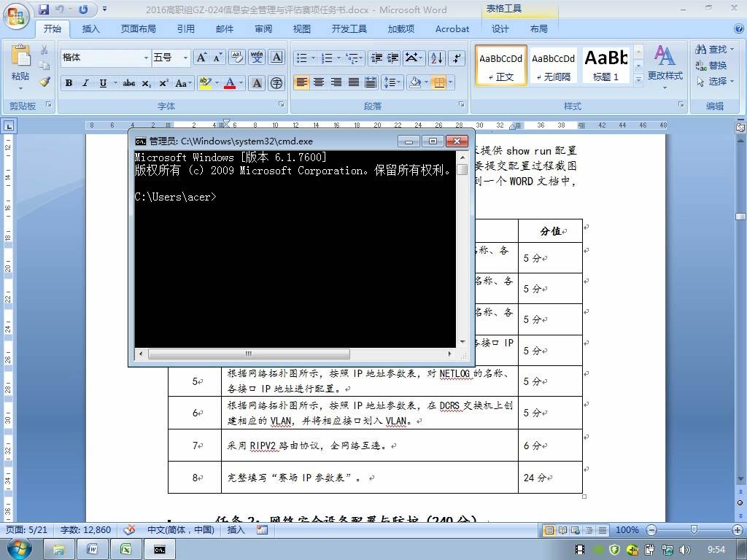Click the yellow highlight color swatch
The width and height of the screenshot is (747, 560).
click(205, 83)
